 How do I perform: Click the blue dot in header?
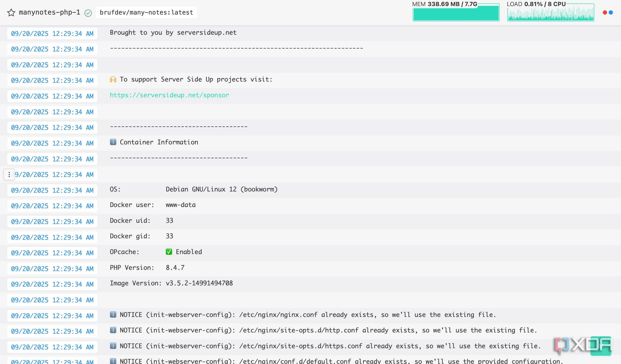pyautogui.click(x=611, y=13)
